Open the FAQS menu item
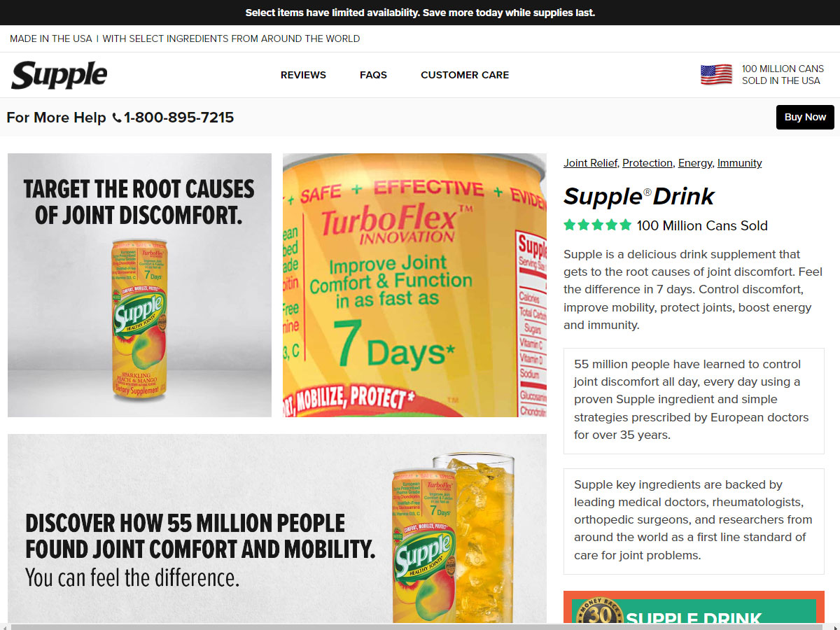The width and height of the screenshot is (840, 630). tap(373, 75)
